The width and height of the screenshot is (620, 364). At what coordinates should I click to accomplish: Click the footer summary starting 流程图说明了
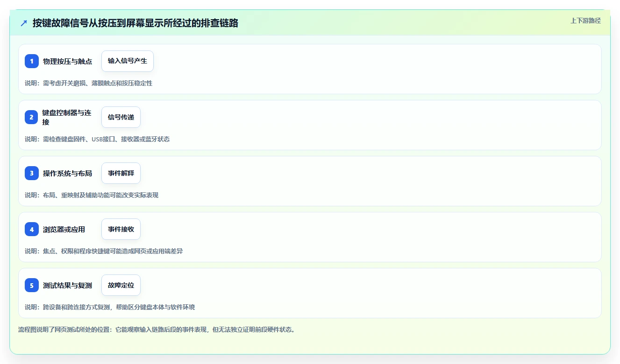(x=157, y=329)
